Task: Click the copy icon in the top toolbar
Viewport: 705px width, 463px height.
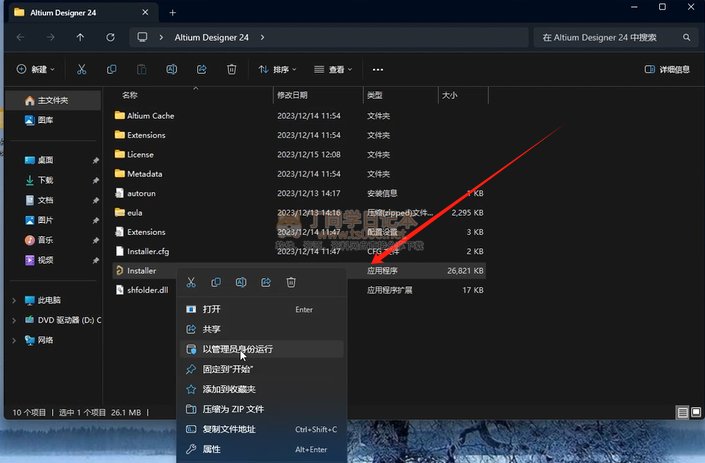Action: pyautogui.click(x=111, y=70)
